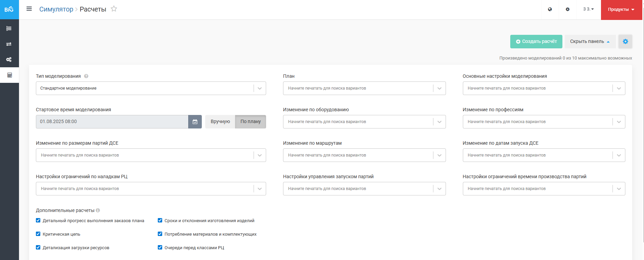Toggle Детализация загрузки ресурсов checkbox
This screenshot has height=260, width=644.
coord(38,247)
